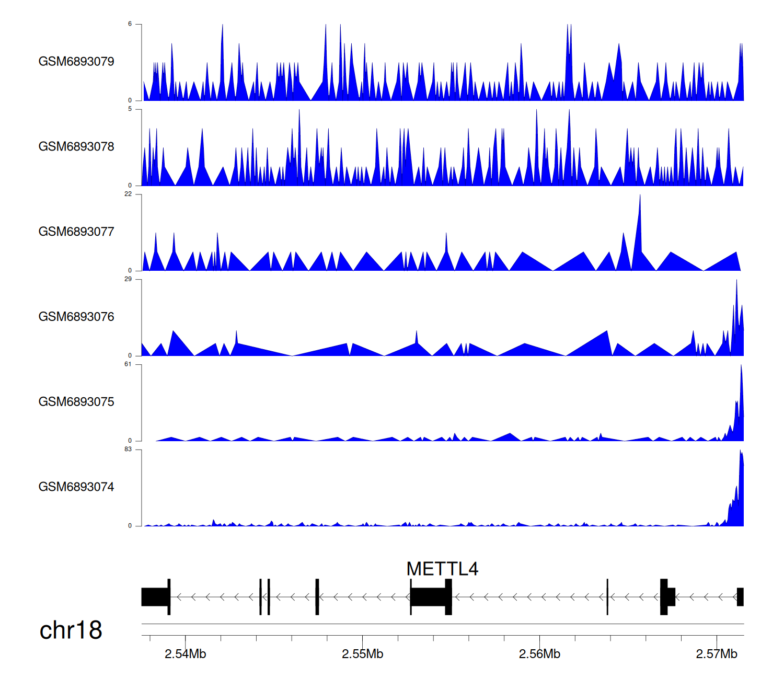Select the GSM6893074 track label

click(x=76, y=487)
